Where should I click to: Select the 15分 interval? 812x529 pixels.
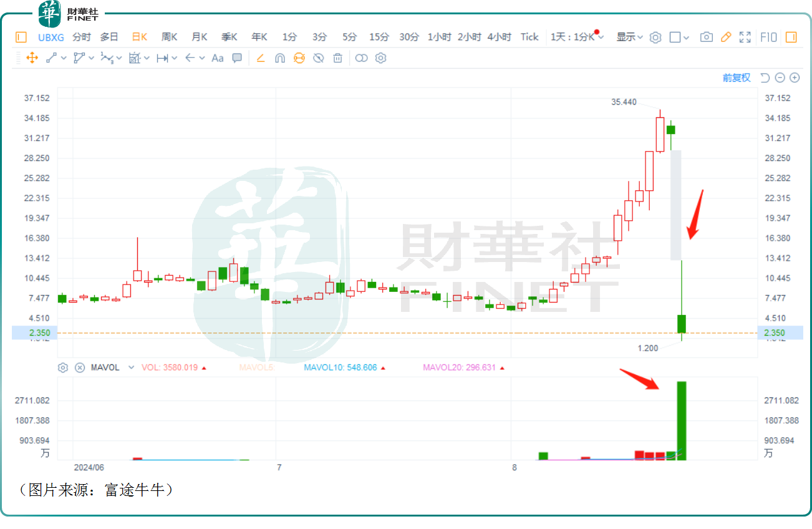[x=379, y=37]
